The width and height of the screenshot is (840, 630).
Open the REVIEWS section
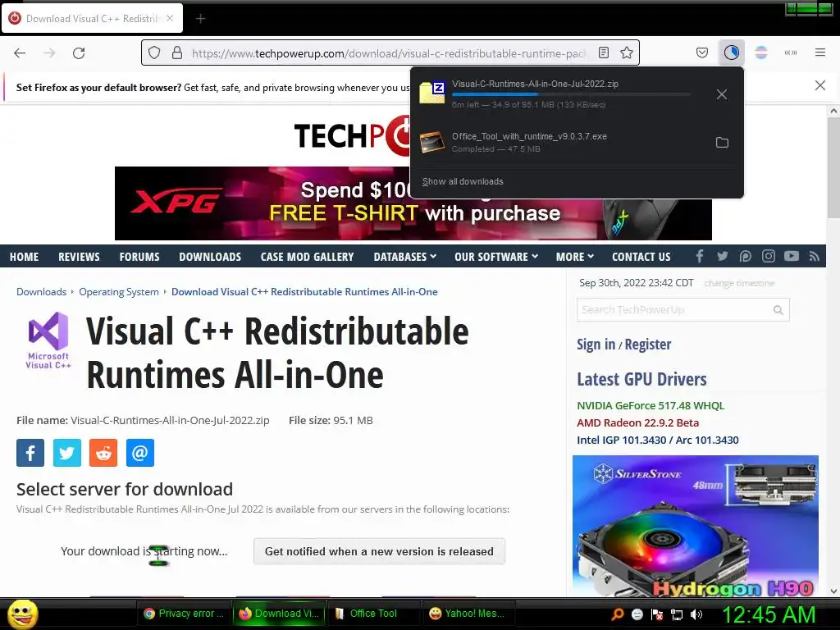pos(79,257)
